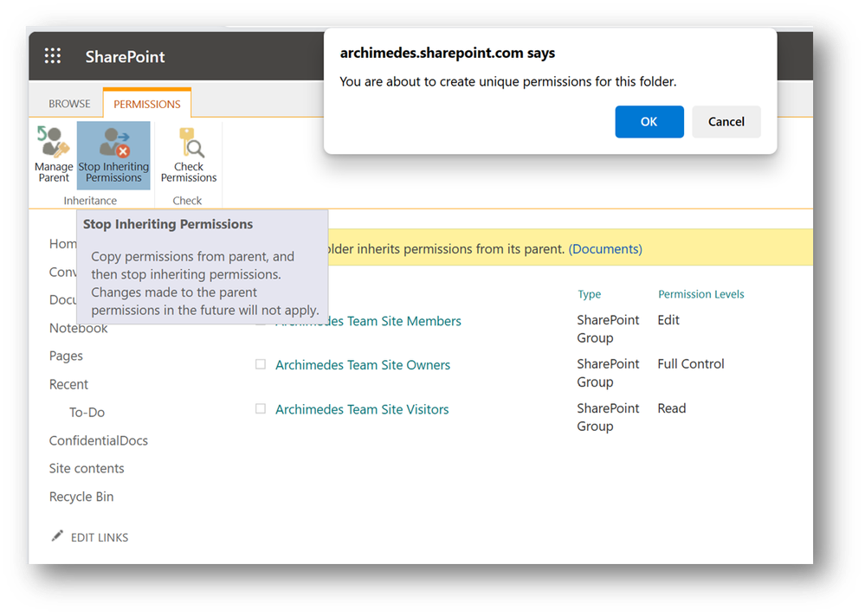Click the Manage Parent ribbon icon
865x616 pixels.
pyautogui.click(x=54, y=155)
